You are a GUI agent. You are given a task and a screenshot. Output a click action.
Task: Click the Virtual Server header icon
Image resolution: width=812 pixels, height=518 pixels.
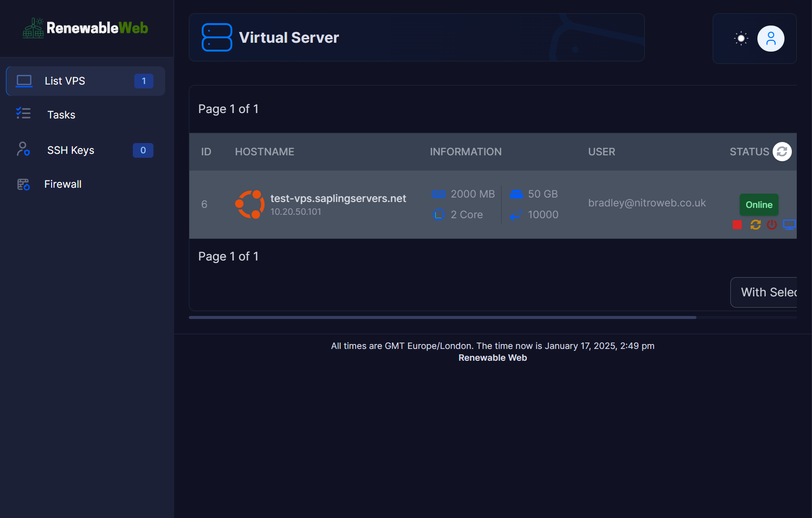click(216, 37)
